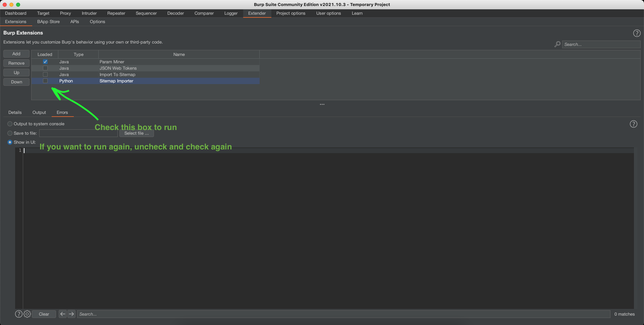The image size is (644, 325).
Task: Focus the Save to file path field
Action: tap(78, 133)
